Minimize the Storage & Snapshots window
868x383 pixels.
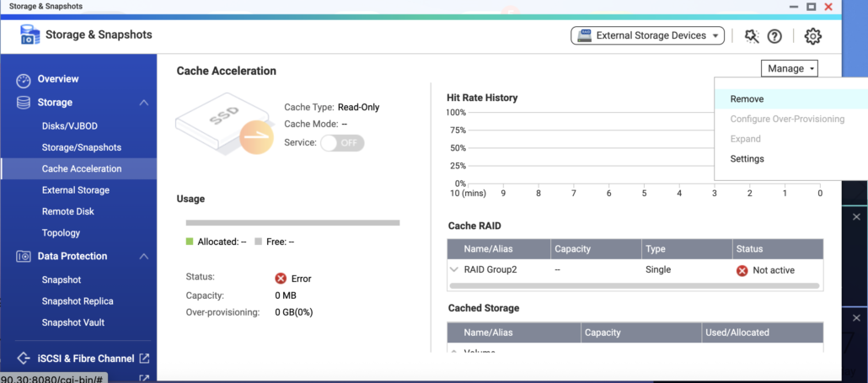795,8
